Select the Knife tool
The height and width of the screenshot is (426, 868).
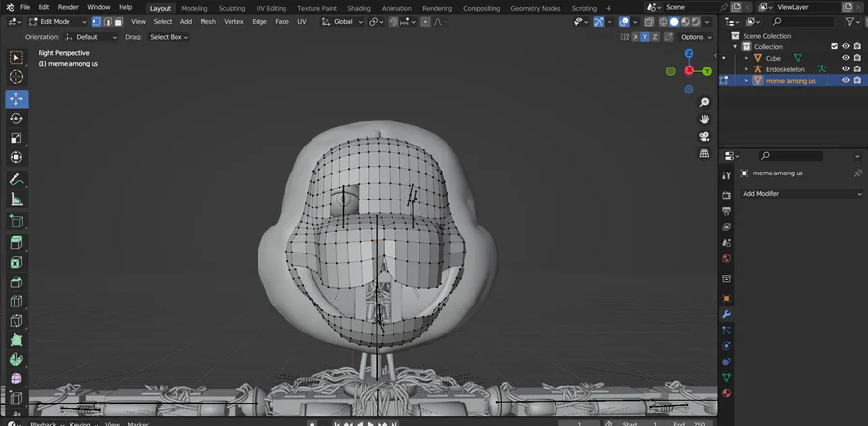16,320
